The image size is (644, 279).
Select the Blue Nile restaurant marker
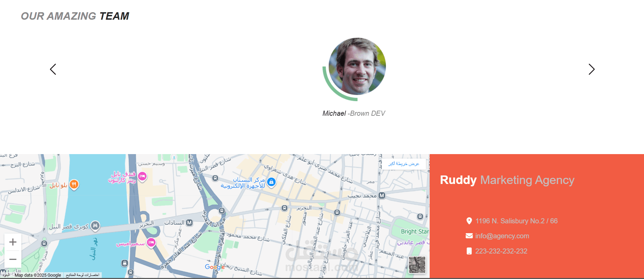tap(74, 185)
